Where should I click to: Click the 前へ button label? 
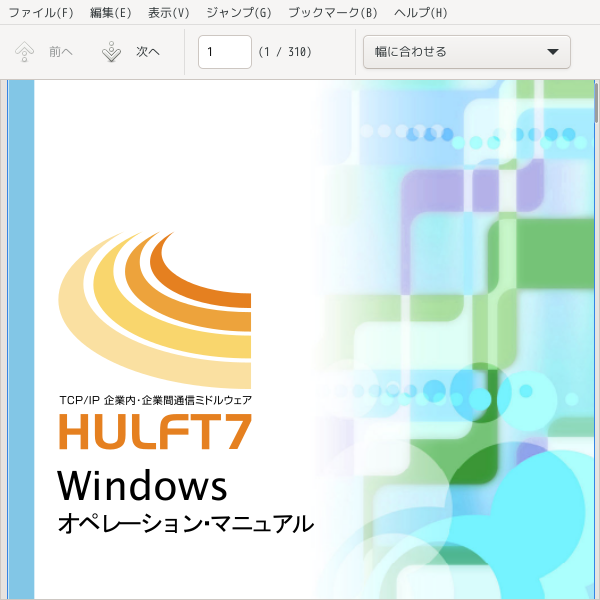(61, 52)
